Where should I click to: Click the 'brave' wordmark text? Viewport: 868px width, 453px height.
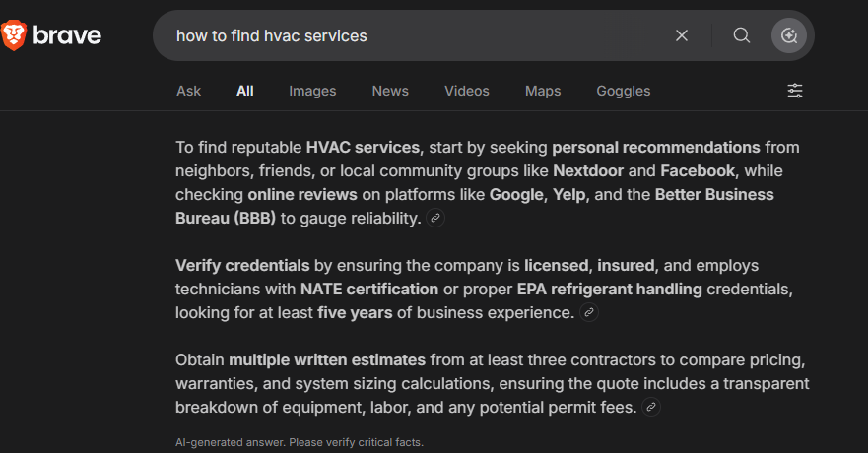(x=67, y=36)
